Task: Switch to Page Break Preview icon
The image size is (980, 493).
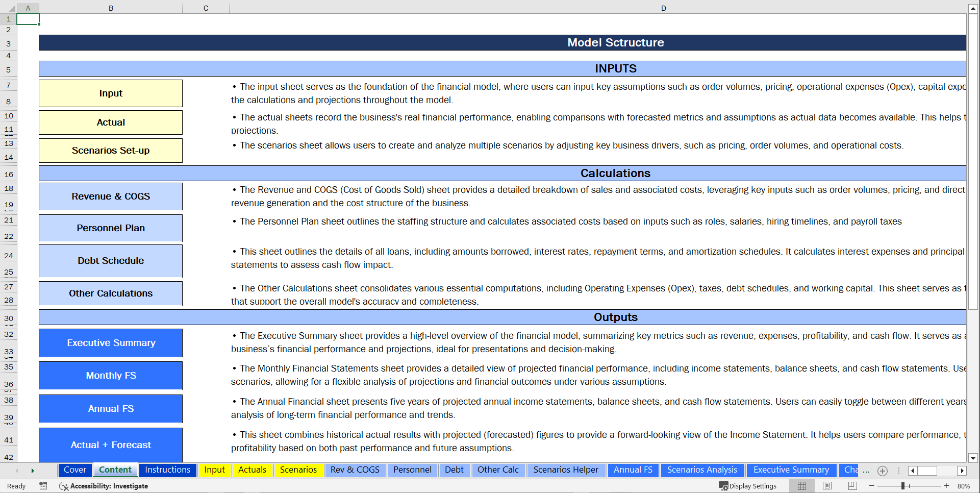Action: click(852, 486)
